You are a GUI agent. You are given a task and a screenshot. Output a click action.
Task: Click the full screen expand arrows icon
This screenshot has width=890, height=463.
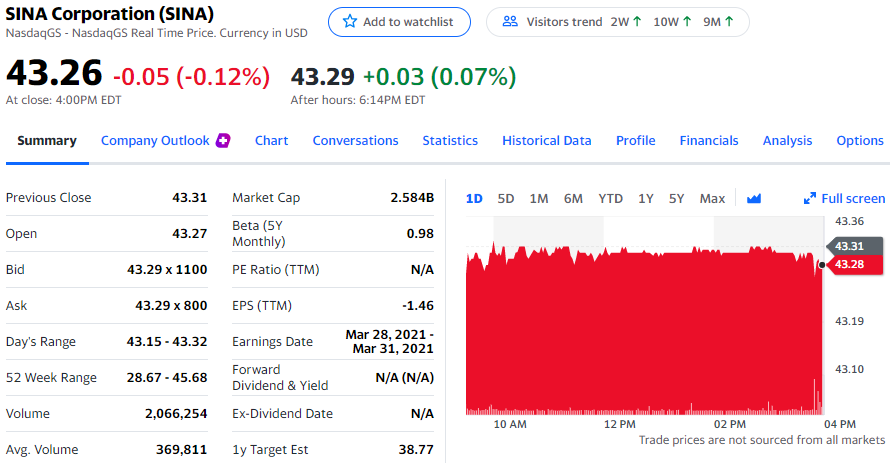pyautogui.click(x=810, y=199)
